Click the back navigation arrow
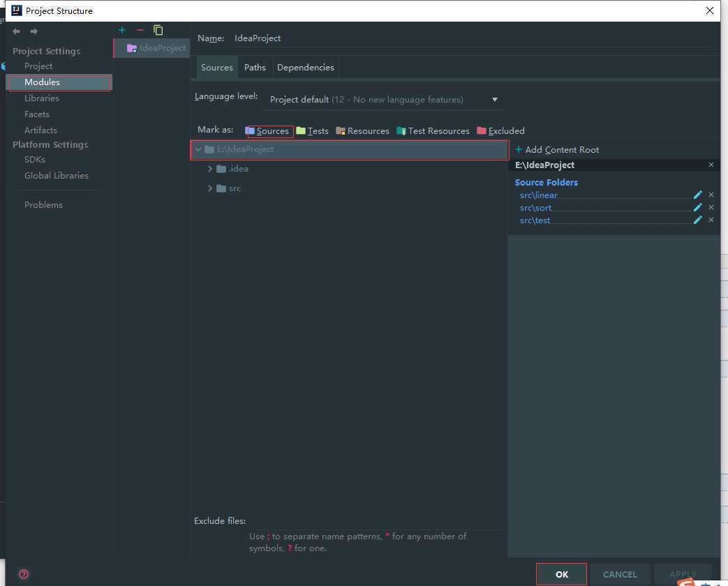The width and height of the screenshot is (728, 586). pyautogui.click(x=16, y=31)
